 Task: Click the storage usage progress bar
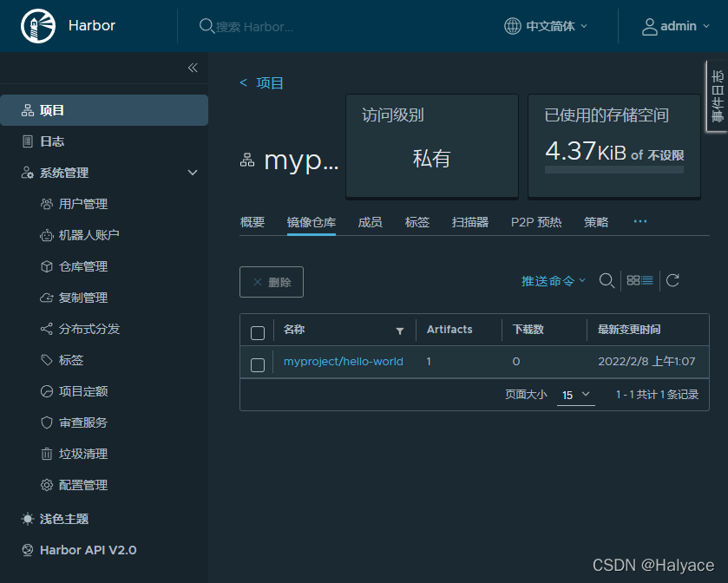(614, 170)
